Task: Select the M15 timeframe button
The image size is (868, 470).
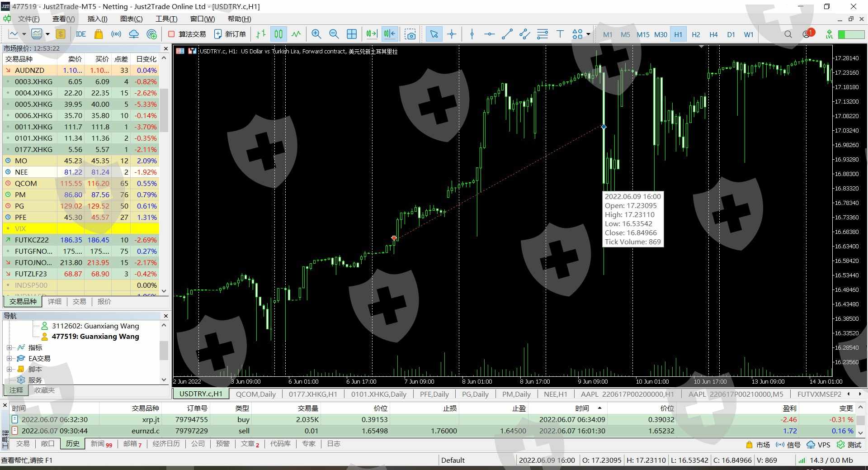Action: [x=642, y=34]
